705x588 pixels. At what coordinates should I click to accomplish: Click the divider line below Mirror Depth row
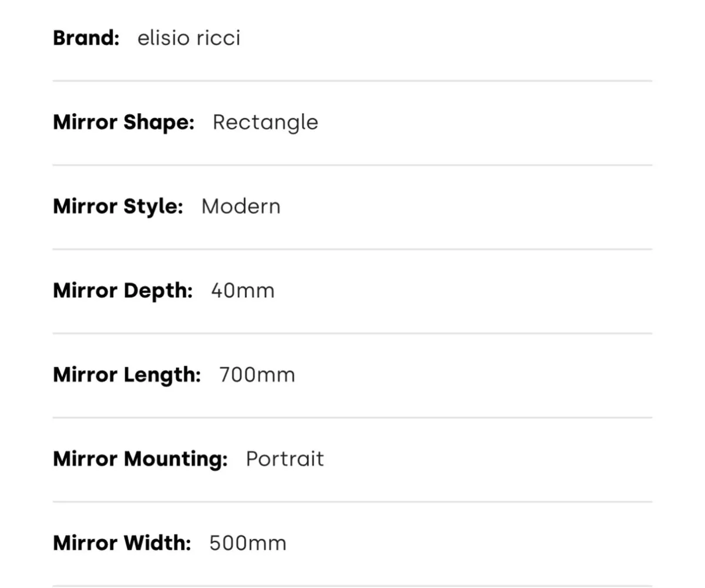[x=352, y=333]
